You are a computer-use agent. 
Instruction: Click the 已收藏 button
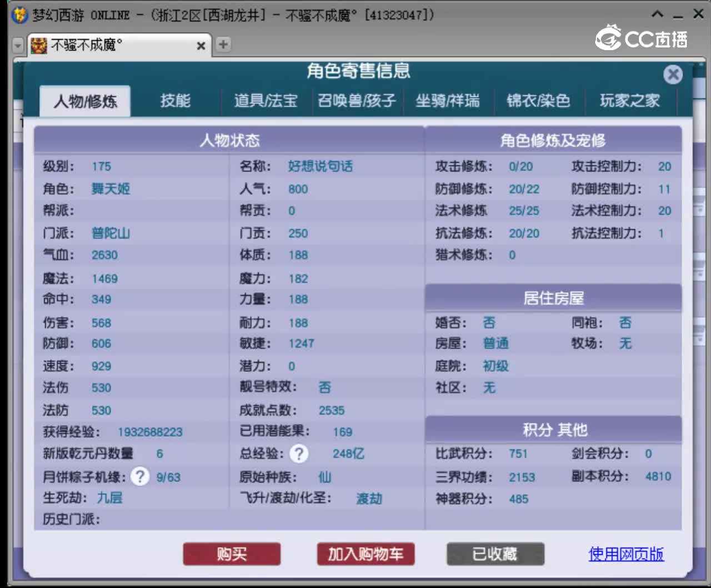point(495,554)
